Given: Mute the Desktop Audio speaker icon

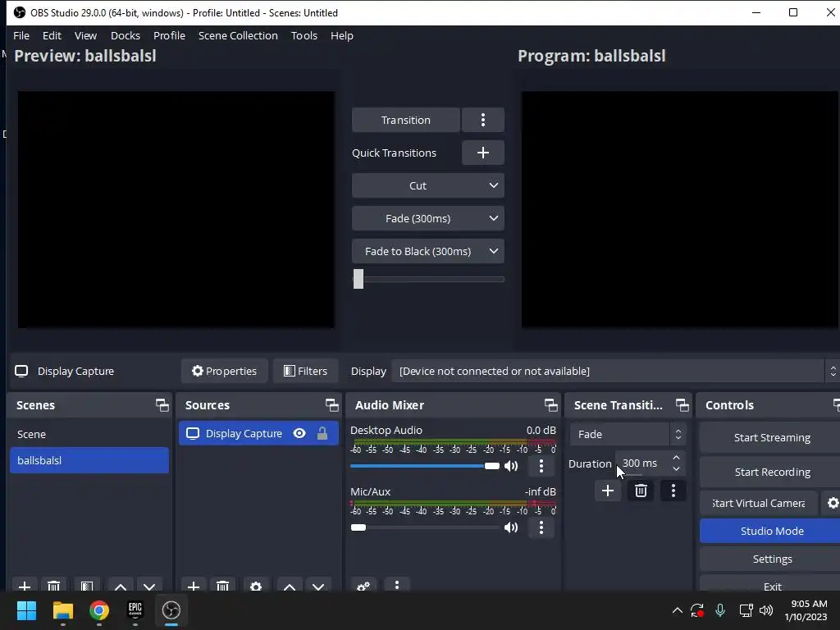Looking at the screenshot, I should coord(511,466).
